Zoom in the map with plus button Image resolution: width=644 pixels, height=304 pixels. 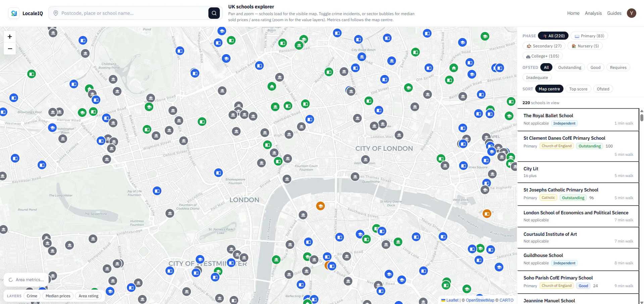pos(10,37)
